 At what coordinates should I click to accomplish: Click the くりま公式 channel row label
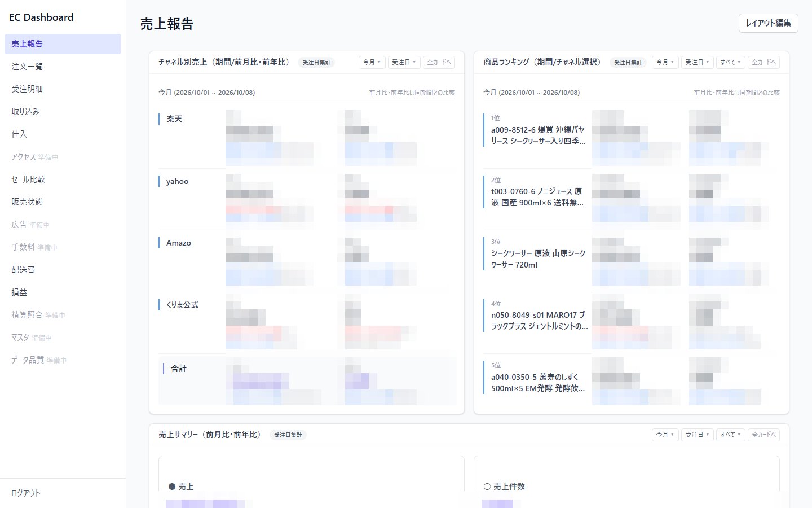[182, 305]
